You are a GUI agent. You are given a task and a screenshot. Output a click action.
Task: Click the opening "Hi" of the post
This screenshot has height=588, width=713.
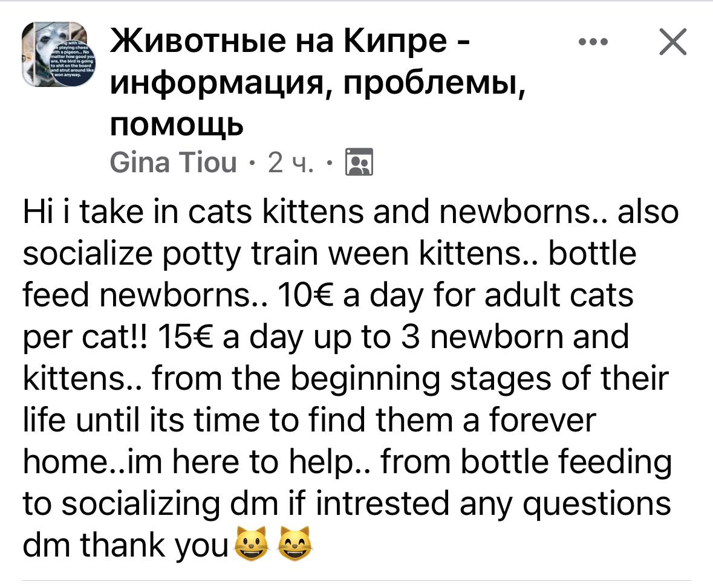click(39, 214)
